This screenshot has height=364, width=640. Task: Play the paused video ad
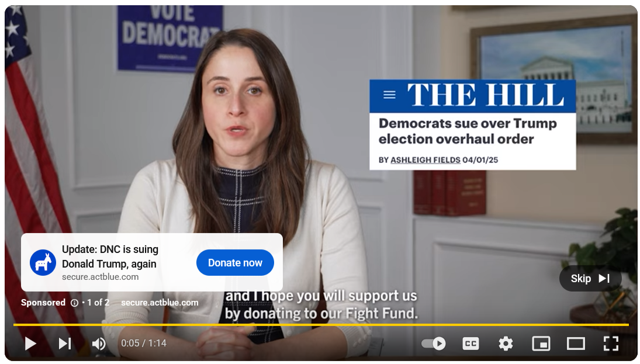pos(30,344)
